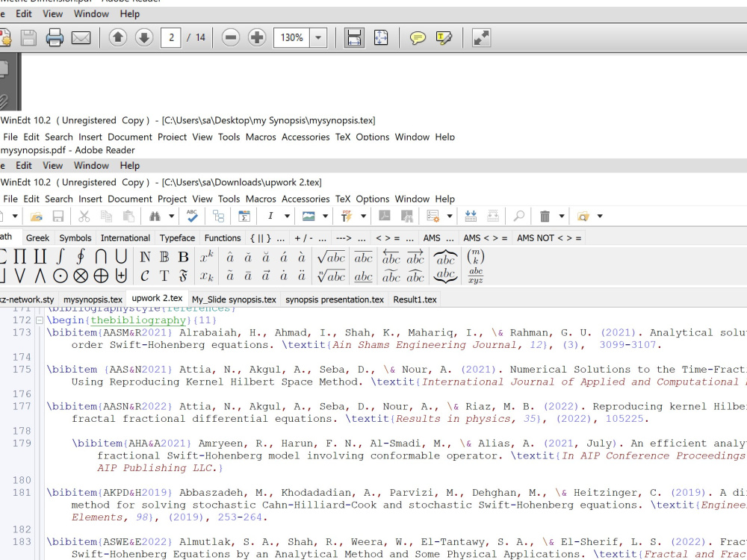
Task: Click the sigma window icon in WinEdt toolbar
Action: coord(244,217)
